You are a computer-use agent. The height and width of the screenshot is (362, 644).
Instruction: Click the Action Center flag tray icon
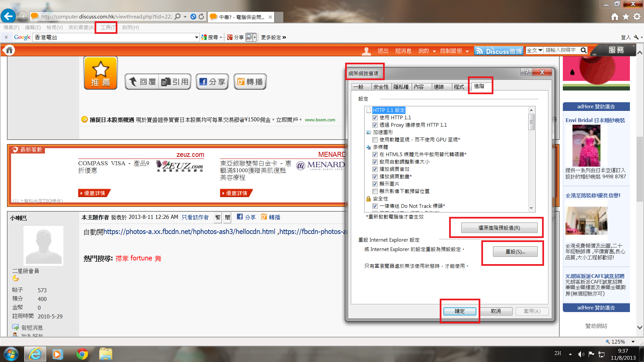[x=591, y=354]
